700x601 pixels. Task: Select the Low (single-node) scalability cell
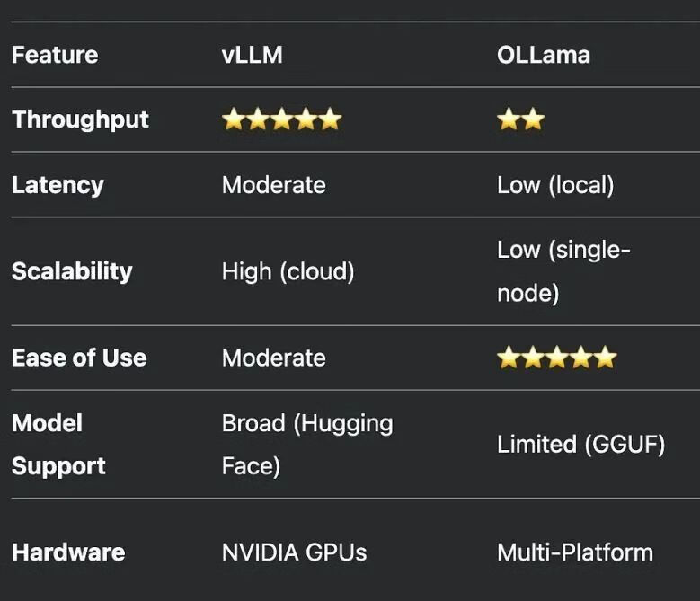point(563,271)
